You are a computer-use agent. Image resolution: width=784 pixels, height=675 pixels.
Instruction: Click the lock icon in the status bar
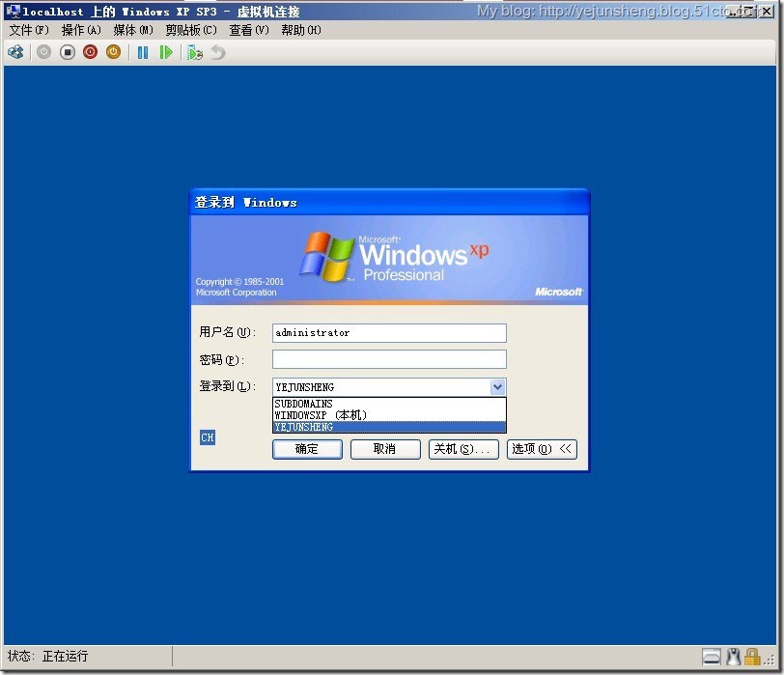(752, 657)
